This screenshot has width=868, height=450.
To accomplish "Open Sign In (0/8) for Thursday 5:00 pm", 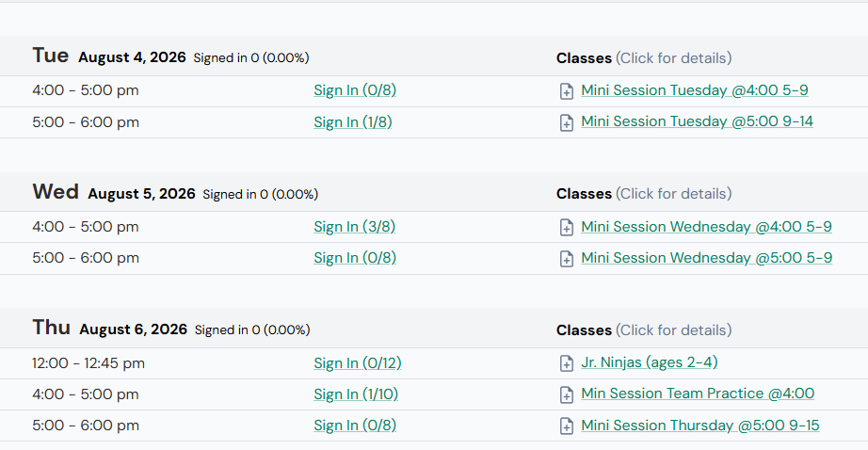I will coord(355,426).
